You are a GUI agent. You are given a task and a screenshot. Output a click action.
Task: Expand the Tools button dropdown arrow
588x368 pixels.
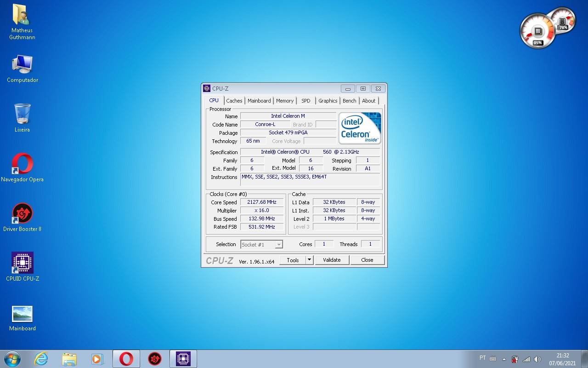310,260
